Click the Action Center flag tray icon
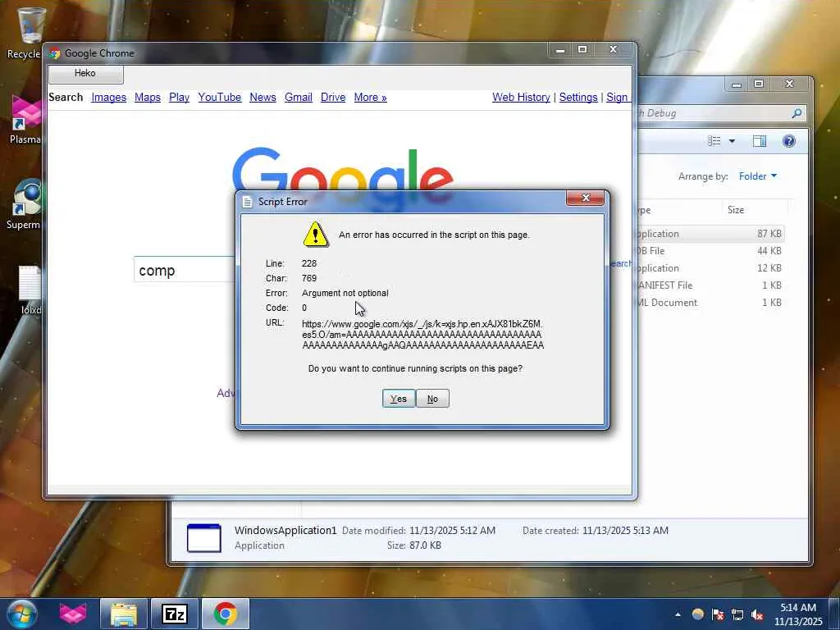This screenshot has height=630, width=840. coord(718,614)
